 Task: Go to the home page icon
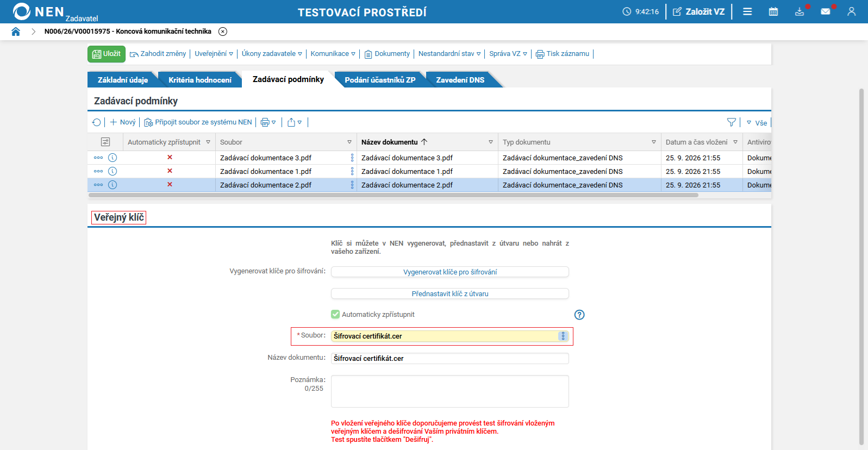click(16, 32)
